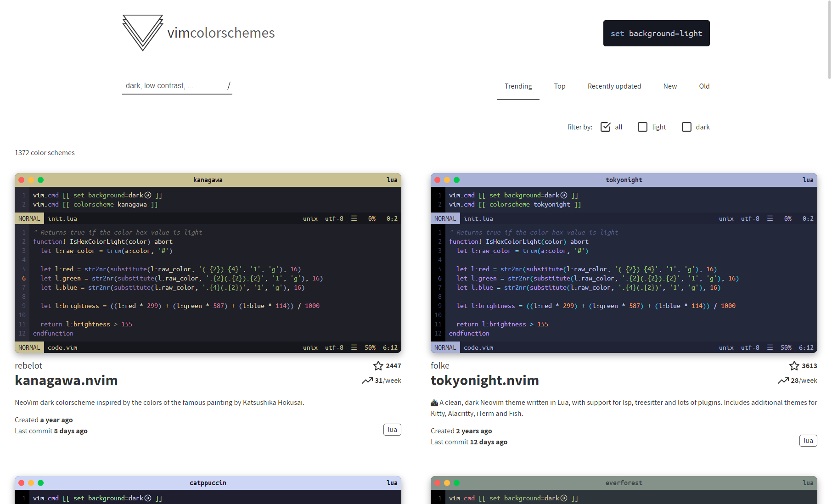
Task: Click the lua tag under tokyonight.nvim
Action: [808, 441]
